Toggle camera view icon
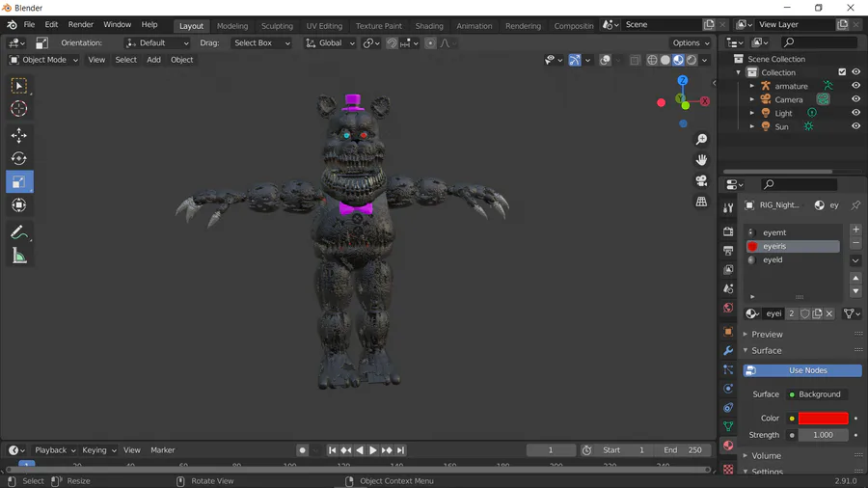This screenshot has width=868, height=488. [x=701, y=180]
